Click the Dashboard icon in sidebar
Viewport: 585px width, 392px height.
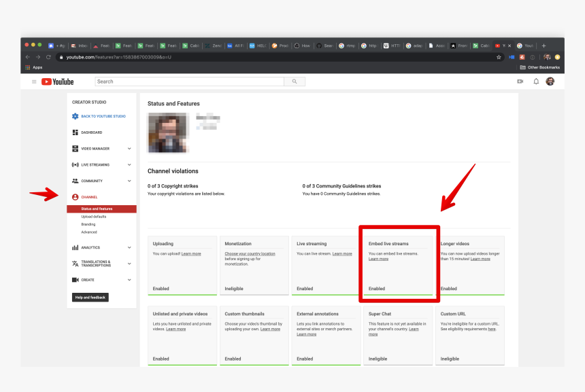tap(76, 132)
